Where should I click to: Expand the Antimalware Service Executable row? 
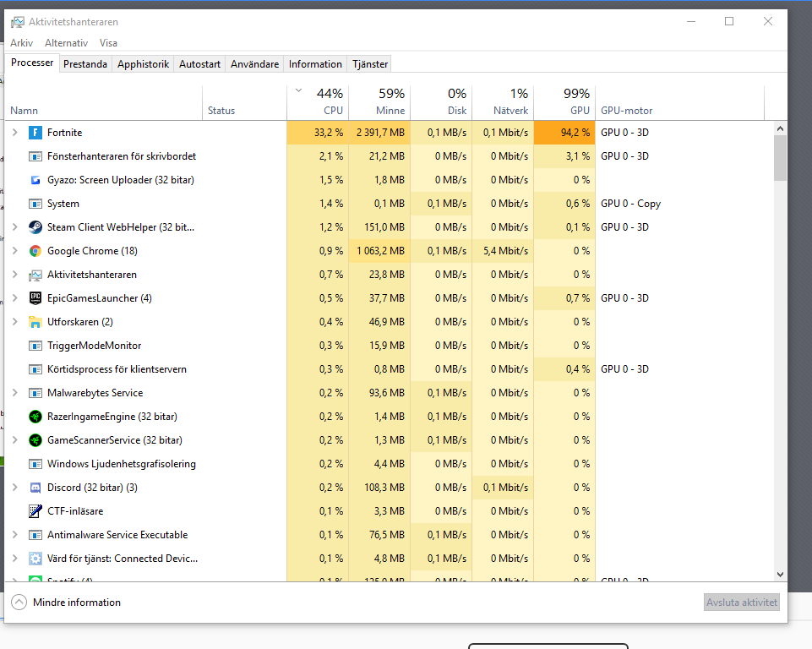click(15, 535)
